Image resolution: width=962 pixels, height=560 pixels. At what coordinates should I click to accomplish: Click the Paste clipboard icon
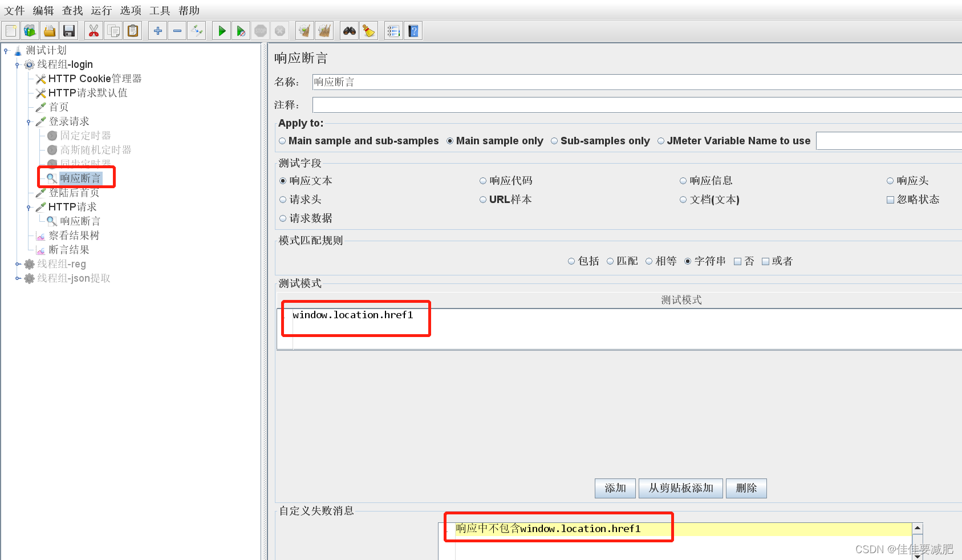(133, 31)
